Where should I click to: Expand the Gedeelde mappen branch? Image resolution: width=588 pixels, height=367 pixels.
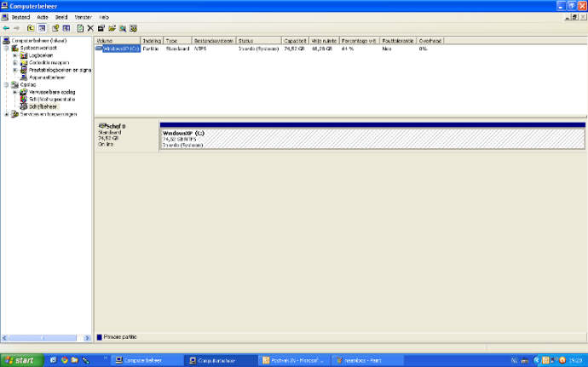pos(15,63)
